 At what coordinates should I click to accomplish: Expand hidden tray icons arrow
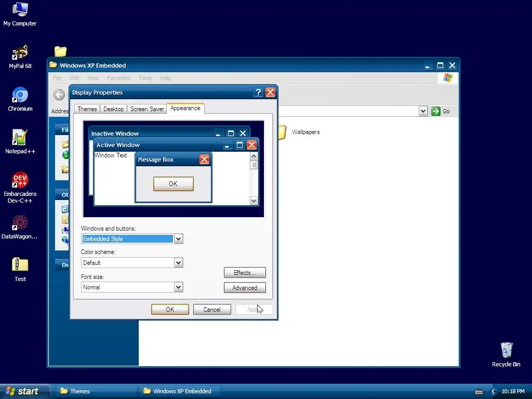[x=494, y=392]
